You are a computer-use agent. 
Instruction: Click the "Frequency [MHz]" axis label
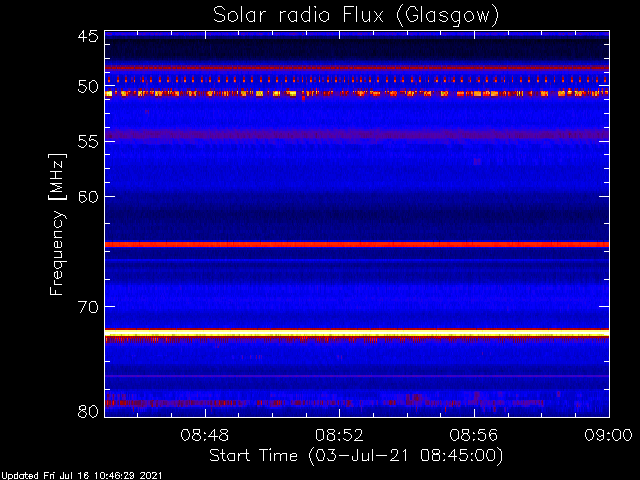[57, 224]
